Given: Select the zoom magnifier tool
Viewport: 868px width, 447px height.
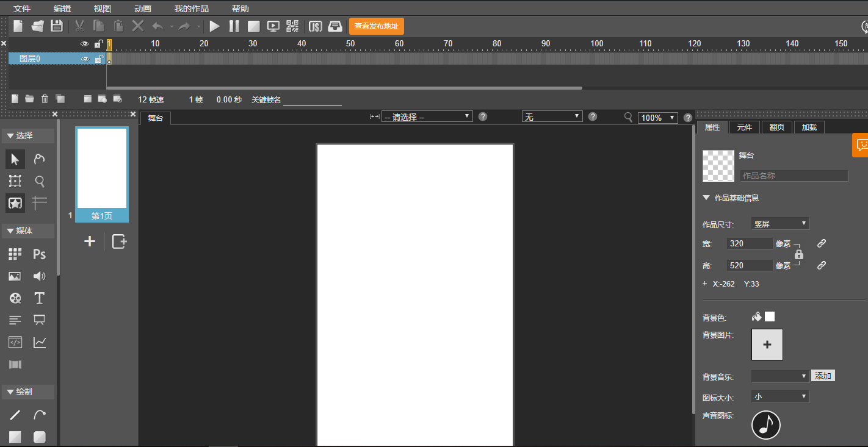Looking at the screenshot, I should click(x=40, y=181).
